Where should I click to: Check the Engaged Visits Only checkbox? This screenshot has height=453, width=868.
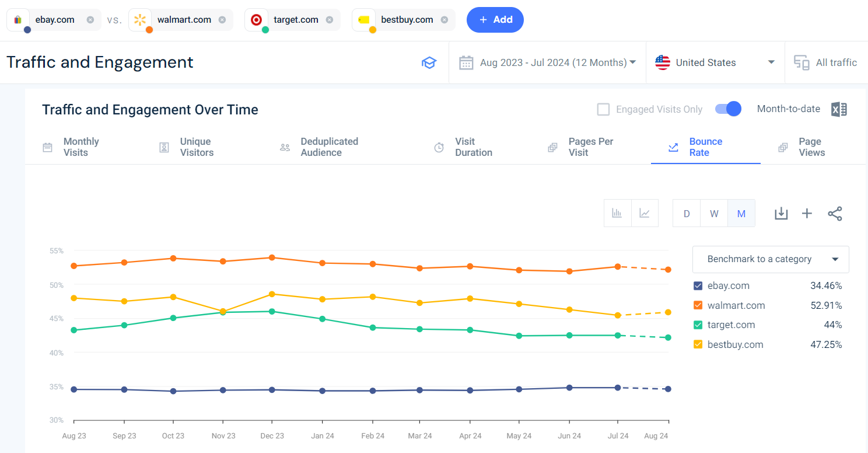pyautogui.click(x=604, y=109)
